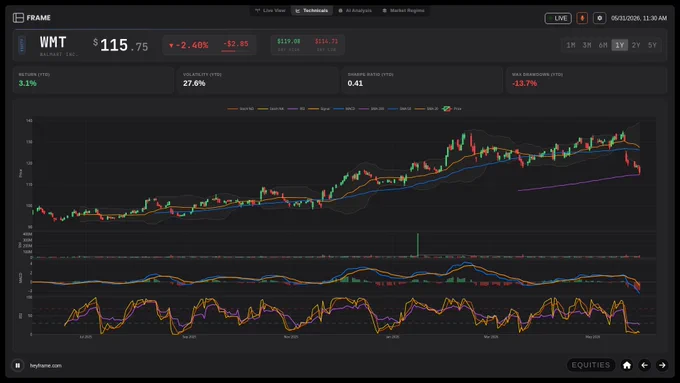Click the Max Drawdown -13.7% card
Screen dimensions: 680x383
tap(586, 80)
